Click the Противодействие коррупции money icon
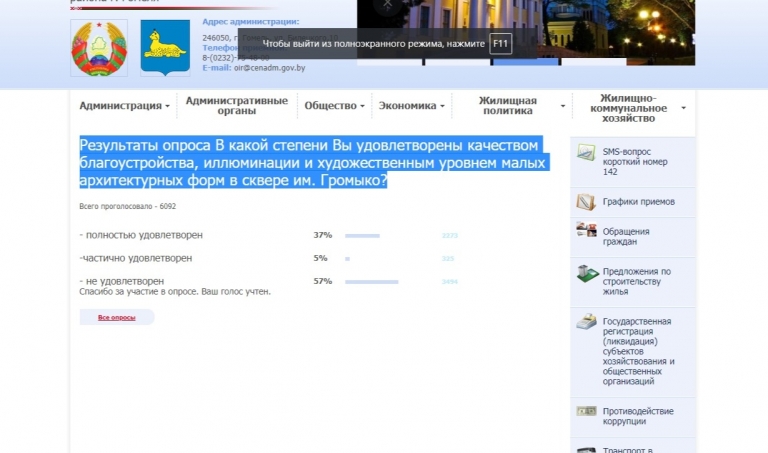This screenshot has width=768, height=453. [586, 411]
